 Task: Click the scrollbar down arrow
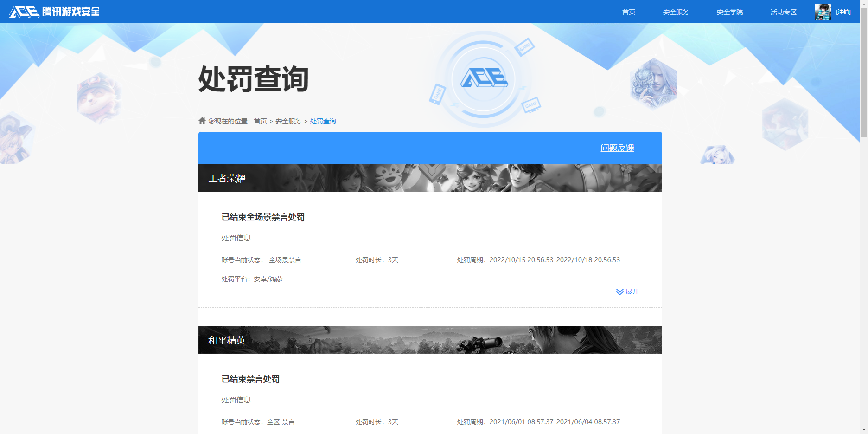[x=864, y=430]
